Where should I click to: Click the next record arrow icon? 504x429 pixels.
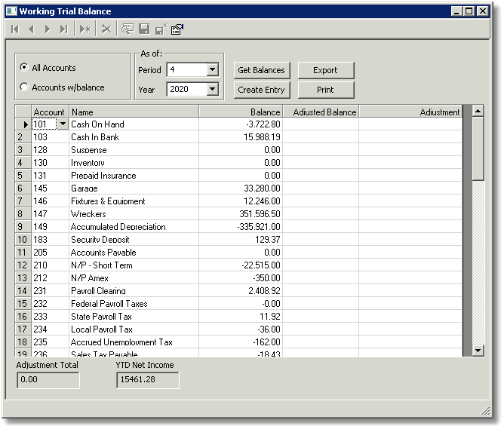click(x=48, y=29)
